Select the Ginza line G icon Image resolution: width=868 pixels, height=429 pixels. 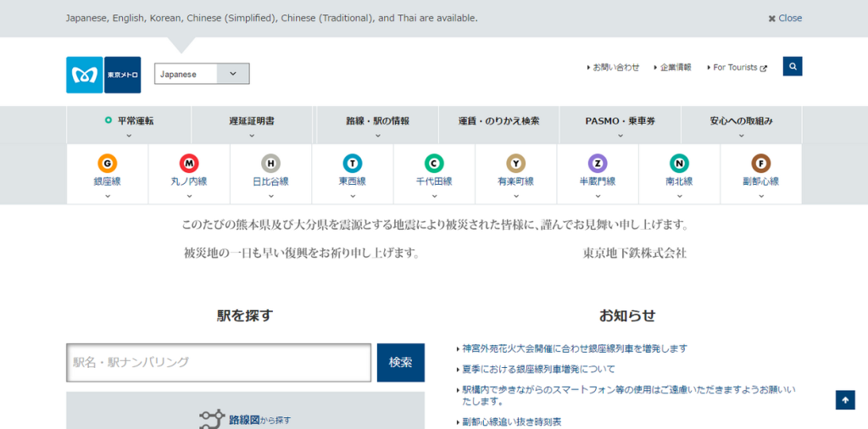108,164
